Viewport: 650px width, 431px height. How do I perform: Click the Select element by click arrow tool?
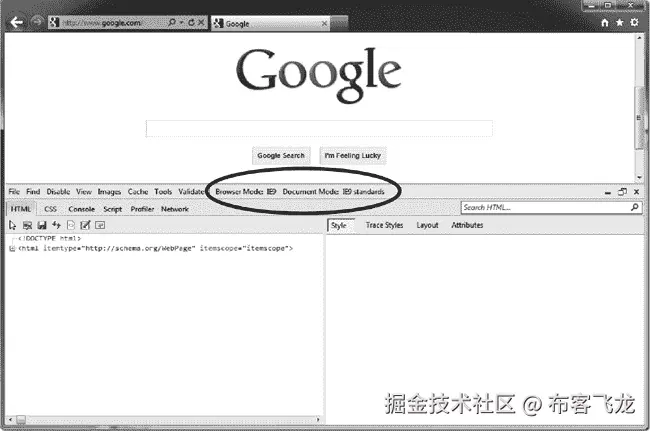click(12, 225)
